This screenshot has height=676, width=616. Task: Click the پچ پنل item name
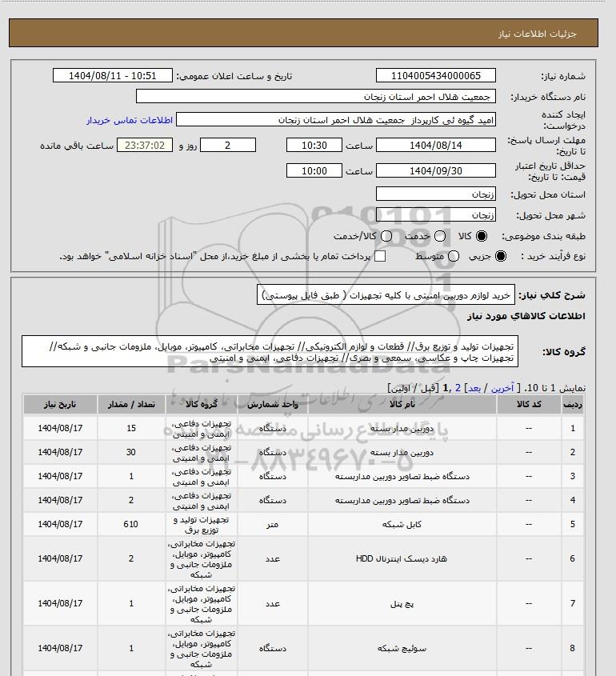coord(402,604)
